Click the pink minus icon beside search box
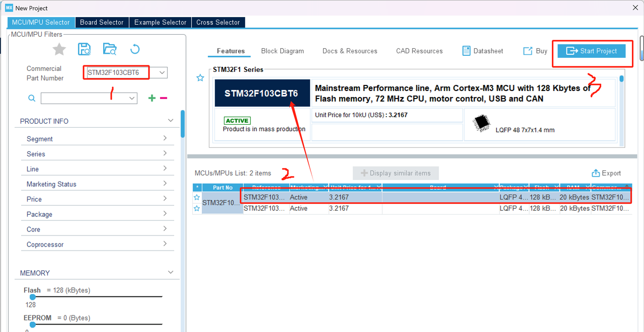 [x=164, y=98]
